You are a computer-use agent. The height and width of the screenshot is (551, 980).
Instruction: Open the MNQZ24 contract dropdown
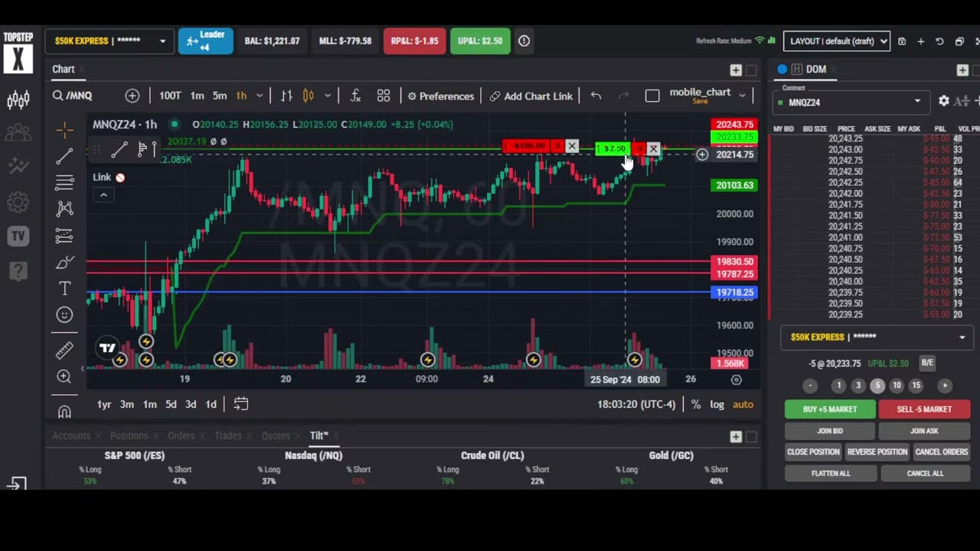(x=851, y=102)
